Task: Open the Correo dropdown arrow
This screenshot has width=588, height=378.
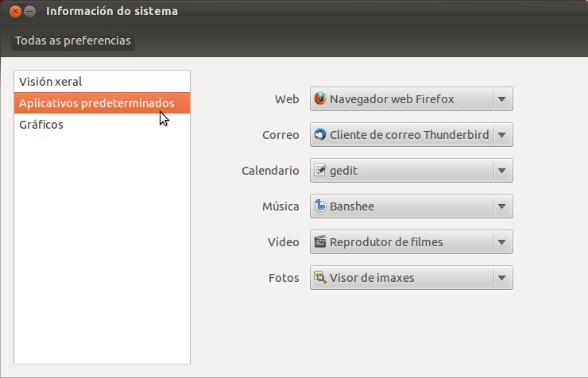Action: coord(501,135)
